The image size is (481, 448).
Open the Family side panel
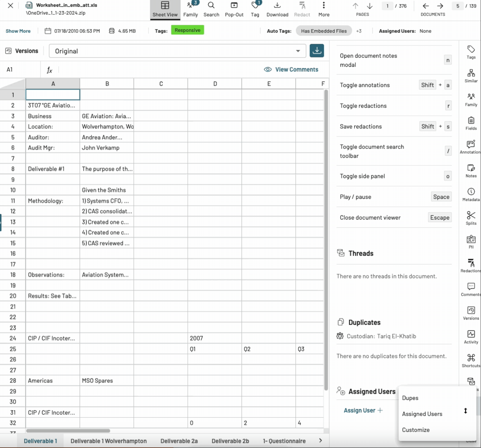tap(471, 100)
